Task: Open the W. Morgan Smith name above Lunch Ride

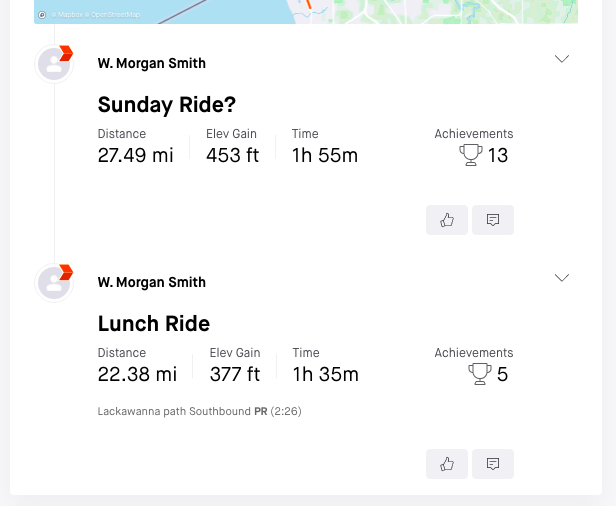Action: [152, 282]
